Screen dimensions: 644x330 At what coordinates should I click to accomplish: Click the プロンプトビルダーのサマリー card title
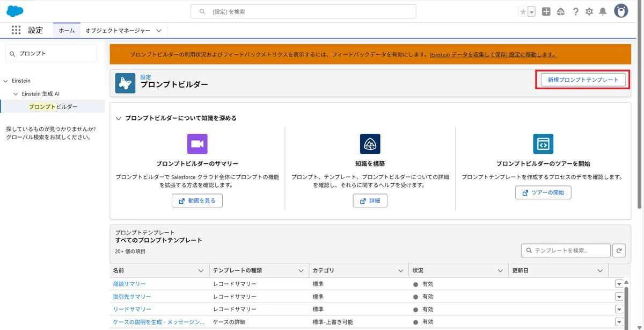(197, 164)
